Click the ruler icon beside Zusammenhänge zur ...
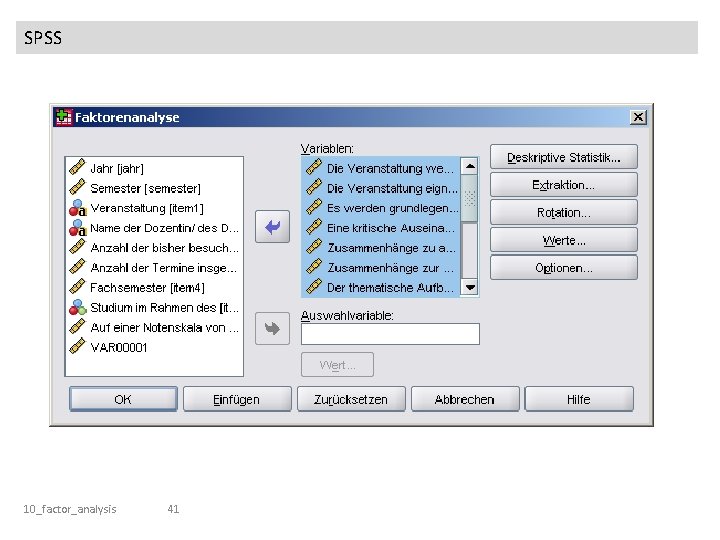The height and width of the screenshot is (540, 720). coord(314,267)
